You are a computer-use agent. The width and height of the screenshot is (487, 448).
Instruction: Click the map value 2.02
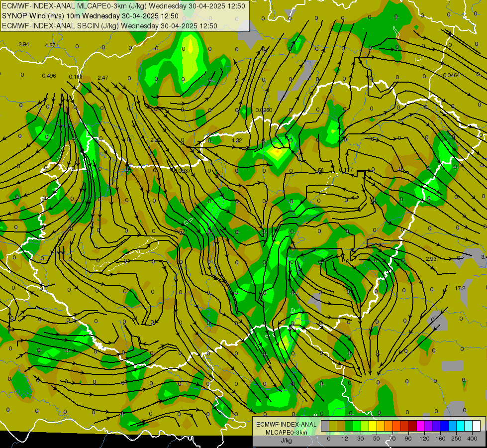tap(155, 140)
